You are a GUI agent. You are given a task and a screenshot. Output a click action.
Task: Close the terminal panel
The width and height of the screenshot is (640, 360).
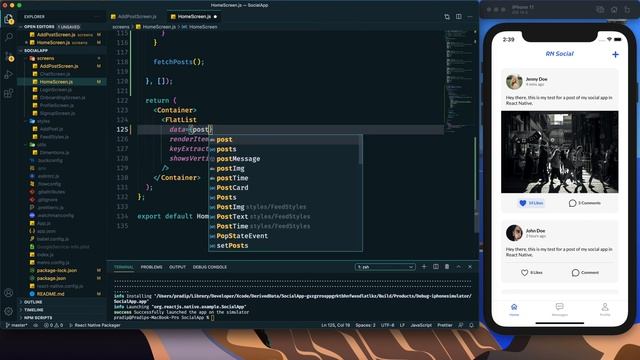(x=470, y=267)
